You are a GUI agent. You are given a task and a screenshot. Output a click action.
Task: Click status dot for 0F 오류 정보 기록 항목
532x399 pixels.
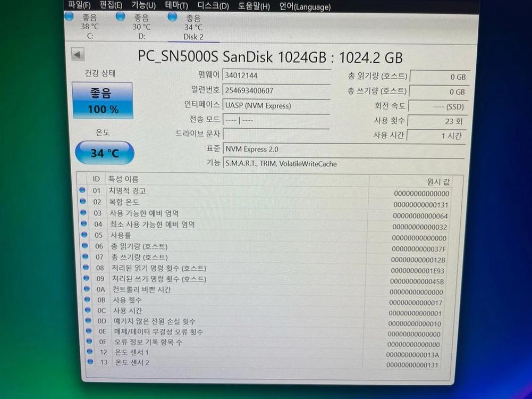89,341
